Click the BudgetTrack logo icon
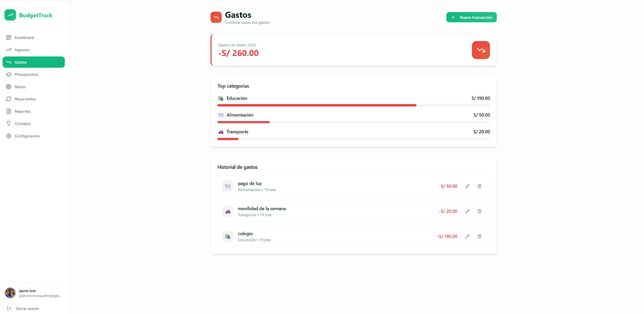 (10, 15)
